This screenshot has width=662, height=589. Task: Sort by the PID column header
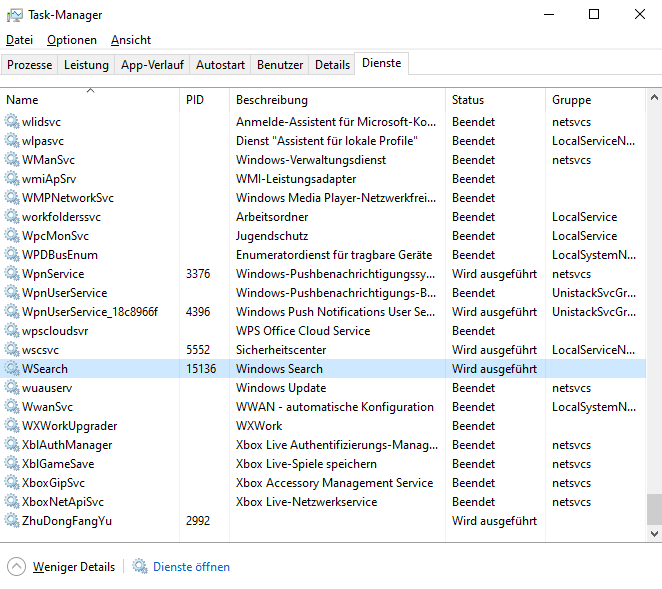tap(195, 100)
